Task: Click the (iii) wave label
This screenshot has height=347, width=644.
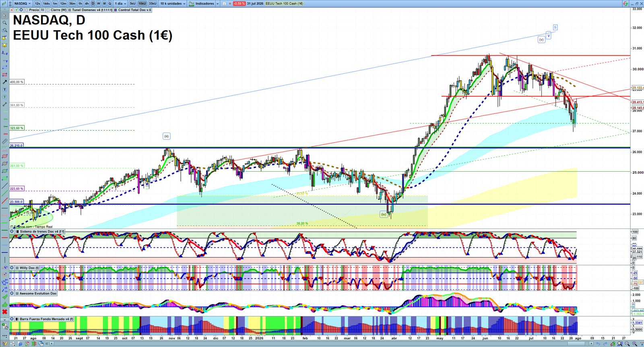Action: pyautogui.click(x=167, y=136)
